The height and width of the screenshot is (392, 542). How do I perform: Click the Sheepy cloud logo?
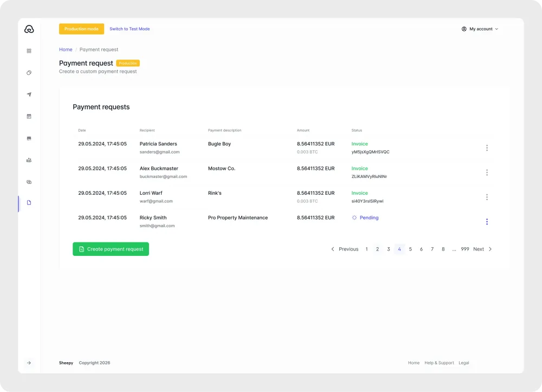[x=29, y=29]
